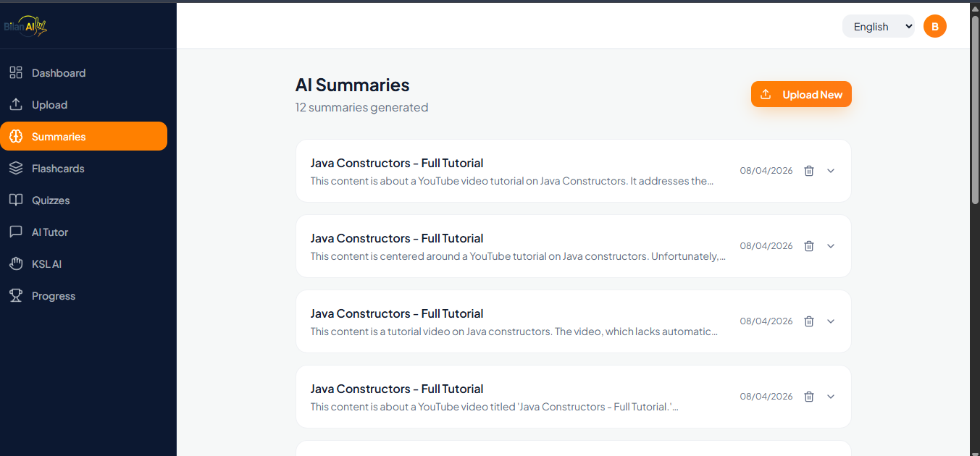Delete the summary that says 'It addresses the'
This screenshot has width=980, height=456.
click(x=809, y=171)
